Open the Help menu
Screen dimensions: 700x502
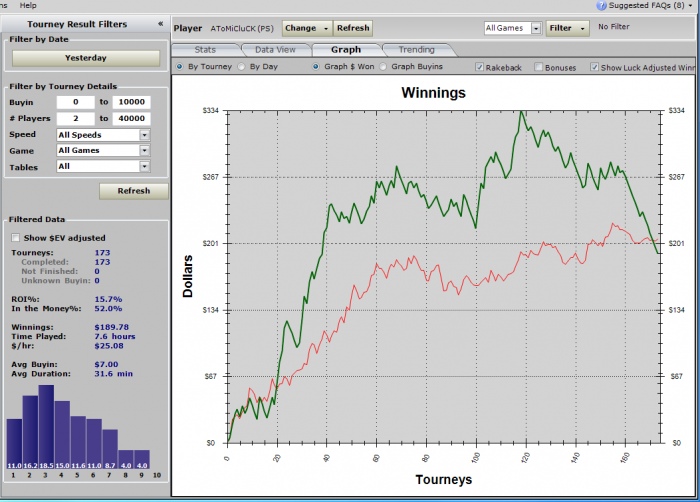(28, 5)
